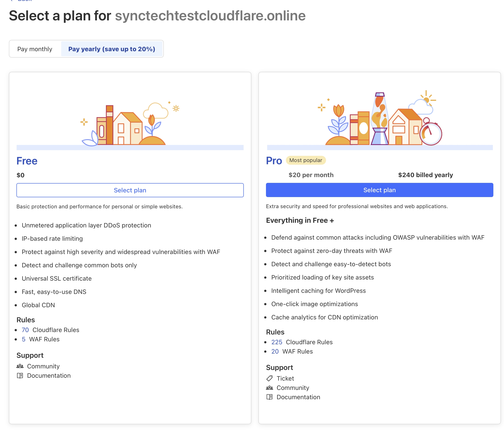This screenshot has width=504, height=438.
Task: Click IP-based rate limiting feature
Action: point(52,239)
